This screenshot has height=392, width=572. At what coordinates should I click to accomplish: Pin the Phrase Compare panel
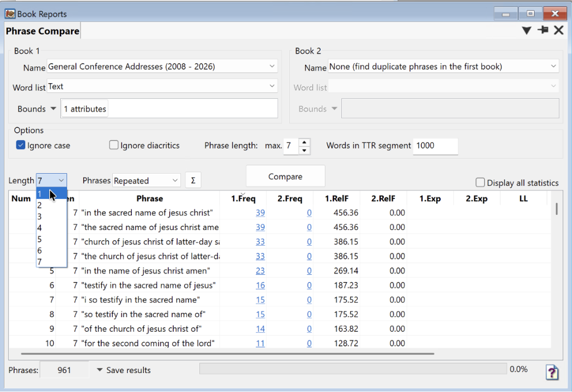click(x=543, y=30)
